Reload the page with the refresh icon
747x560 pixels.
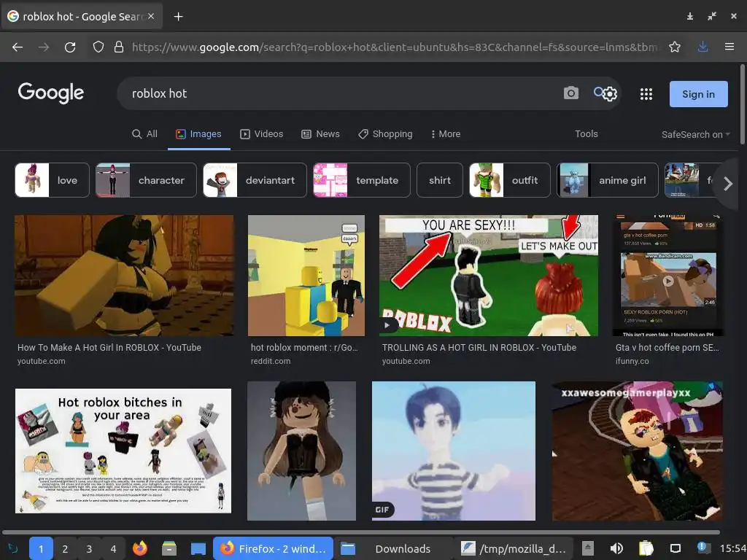(70, 47)
